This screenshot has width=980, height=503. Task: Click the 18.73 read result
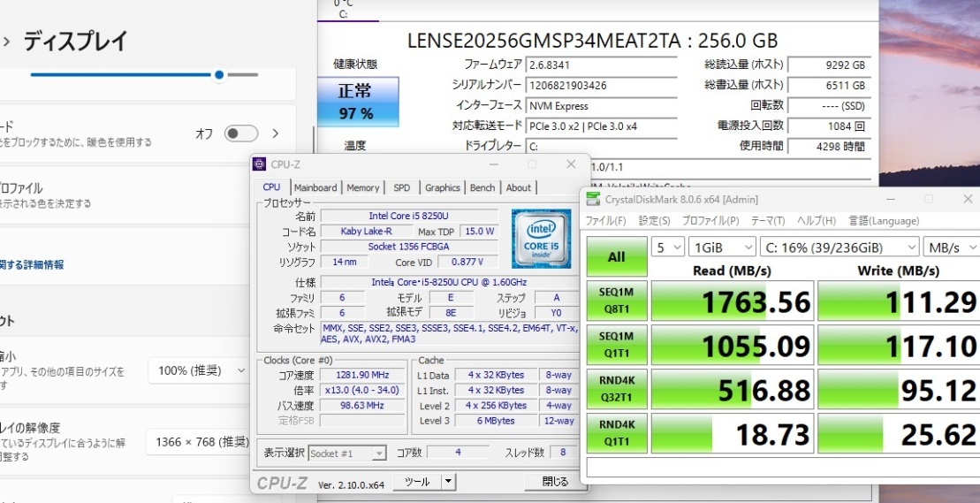[733, 433]
